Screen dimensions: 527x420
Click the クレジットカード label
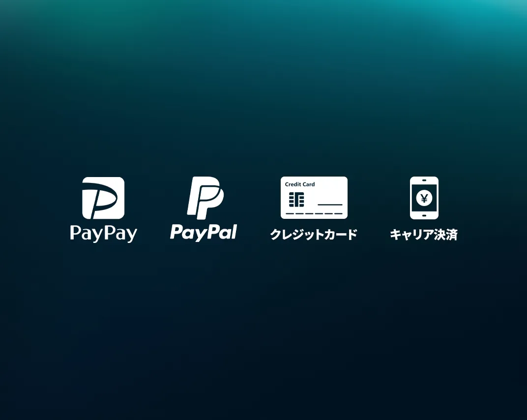coord(314,235)
